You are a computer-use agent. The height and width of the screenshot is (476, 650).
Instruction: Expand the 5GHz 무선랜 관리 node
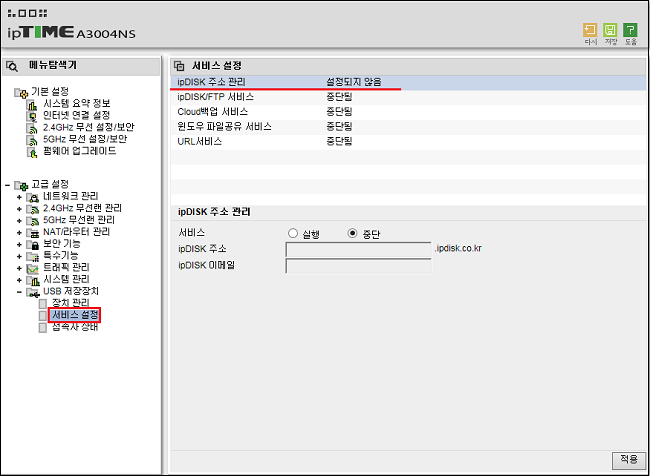[x=19, y=221]
